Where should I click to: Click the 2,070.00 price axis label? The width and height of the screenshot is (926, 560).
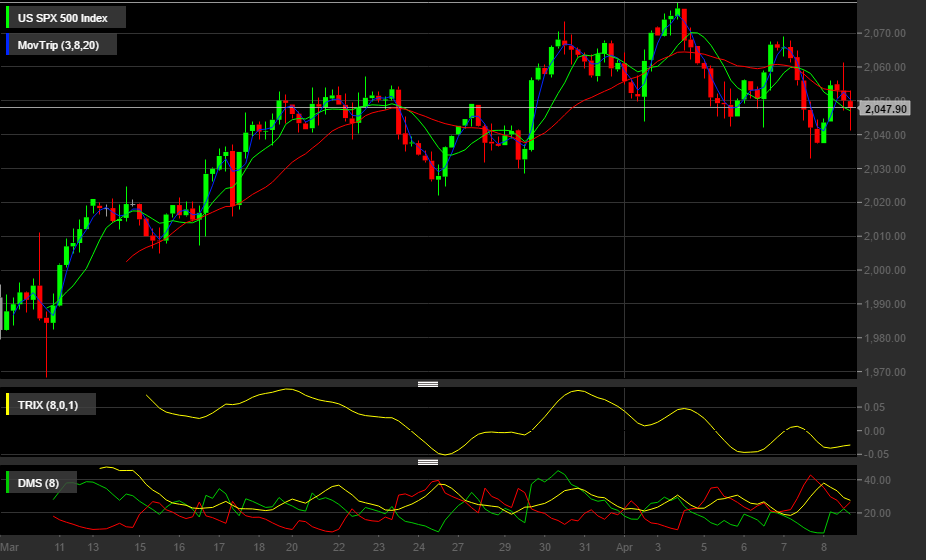pyautogui.click(x=885, y=33)
